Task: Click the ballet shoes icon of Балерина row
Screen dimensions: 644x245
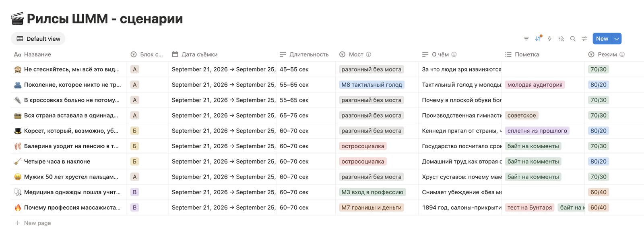Action: point(18,146)
